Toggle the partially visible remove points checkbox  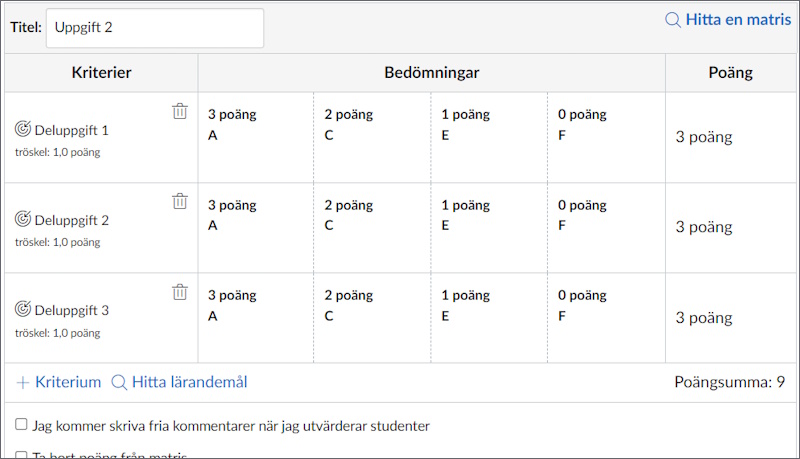tap(21, 454)
